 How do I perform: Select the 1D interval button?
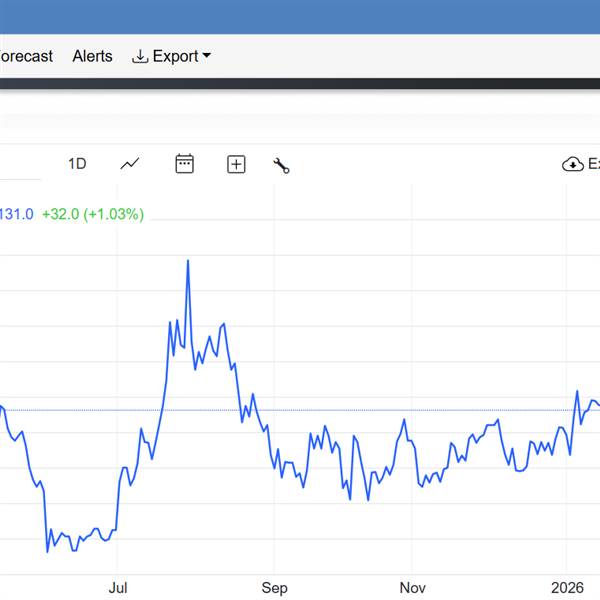click(x=77, y=164)
